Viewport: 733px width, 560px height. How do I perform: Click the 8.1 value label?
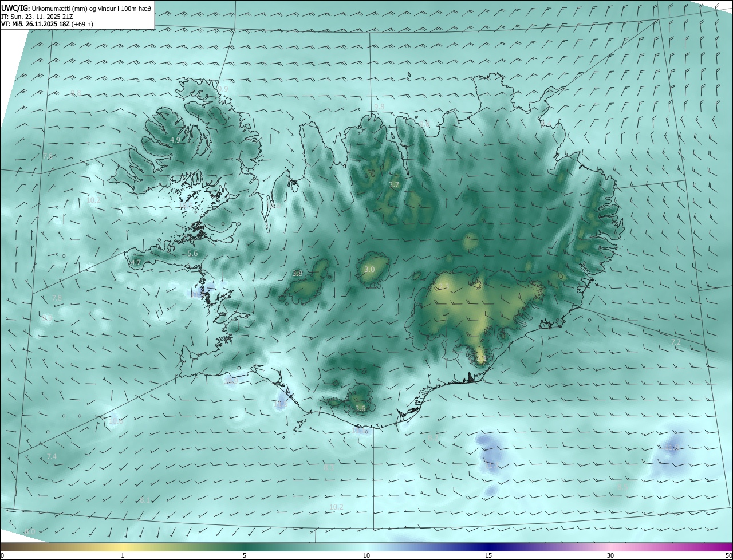click(145, 500)
